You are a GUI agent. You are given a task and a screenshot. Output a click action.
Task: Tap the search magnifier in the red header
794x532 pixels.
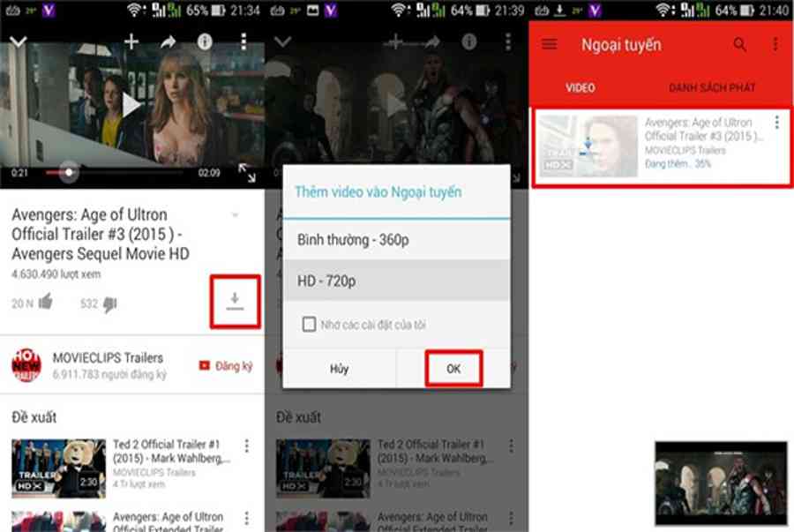[x=740, y=44]
